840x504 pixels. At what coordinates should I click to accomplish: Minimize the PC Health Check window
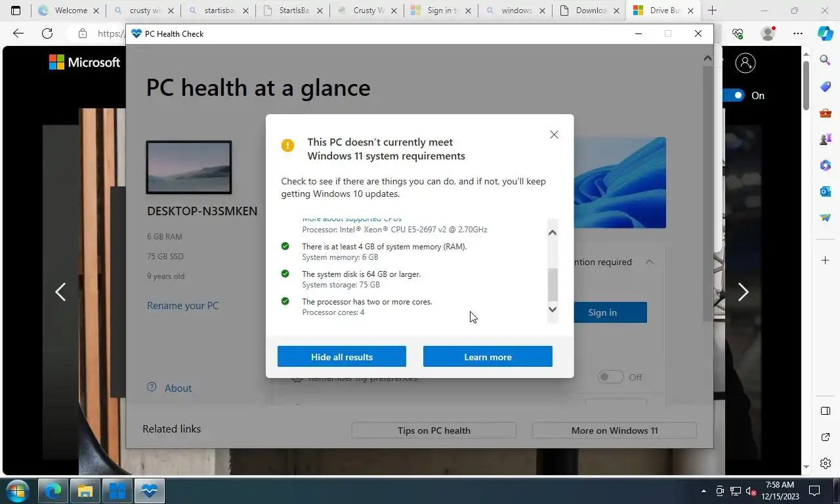(638, 33)
